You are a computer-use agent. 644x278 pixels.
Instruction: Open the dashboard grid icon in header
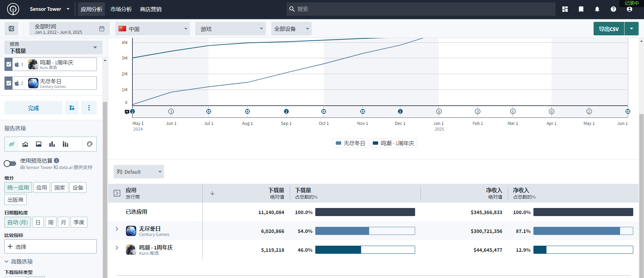coord(565,9)
